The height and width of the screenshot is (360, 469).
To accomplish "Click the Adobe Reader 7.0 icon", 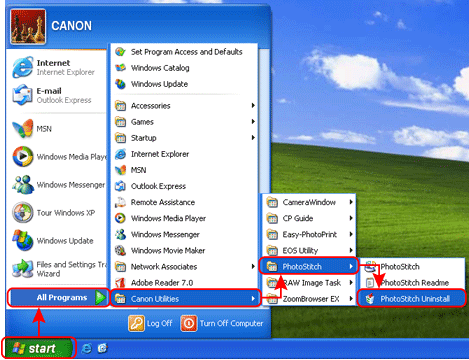I will [x=120, y=283].
